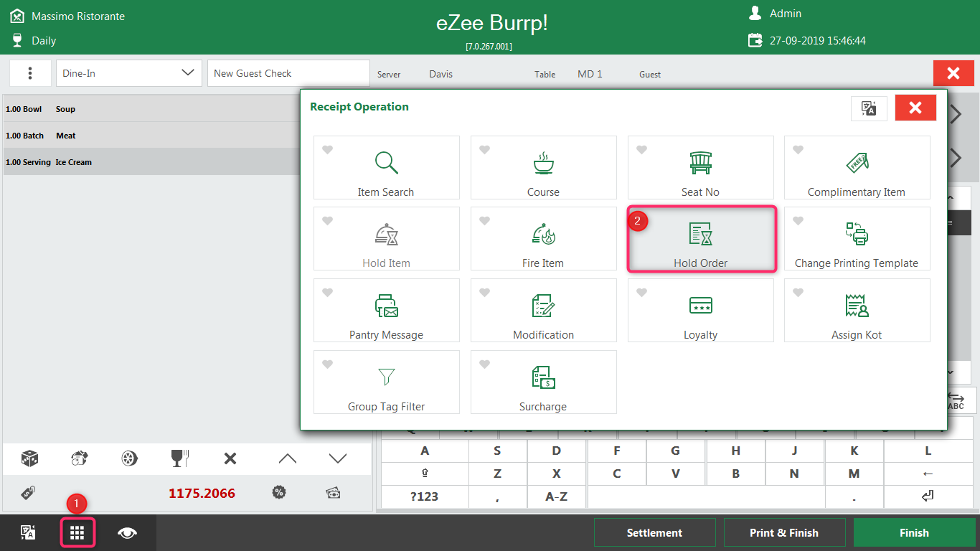The image size is (980, 551).
Task: Favorite the Complimentary Item heart
Action: tap(798, 149)
